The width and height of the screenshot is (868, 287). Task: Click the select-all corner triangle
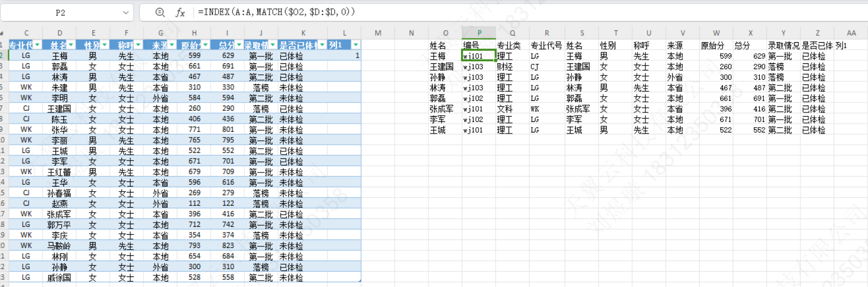coord(2,33)
